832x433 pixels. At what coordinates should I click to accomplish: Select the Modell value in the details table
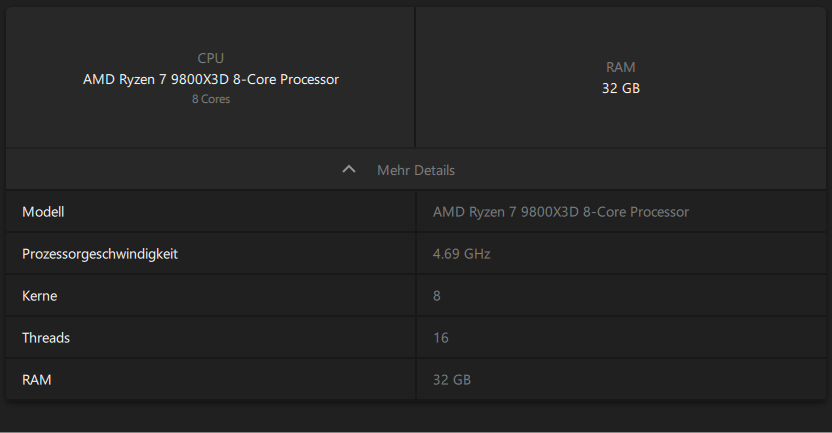(x=560, y=212)
